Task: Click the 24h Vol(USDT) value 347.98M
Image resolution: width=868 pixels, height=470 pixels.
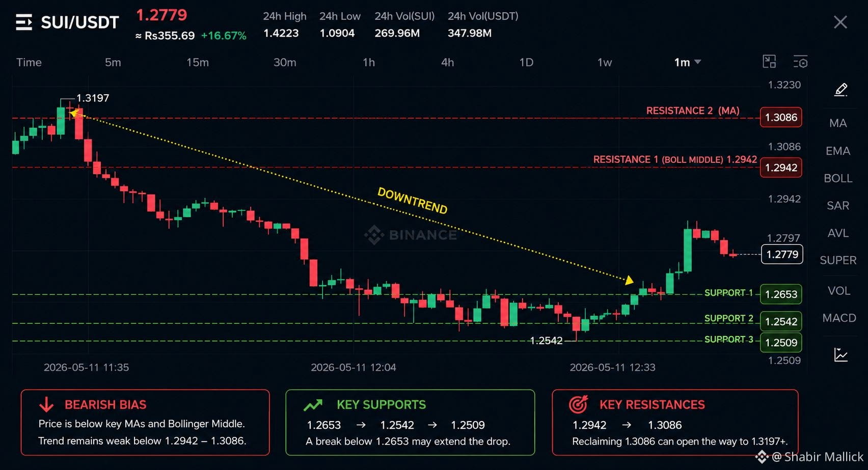Action: click(470, 33)
